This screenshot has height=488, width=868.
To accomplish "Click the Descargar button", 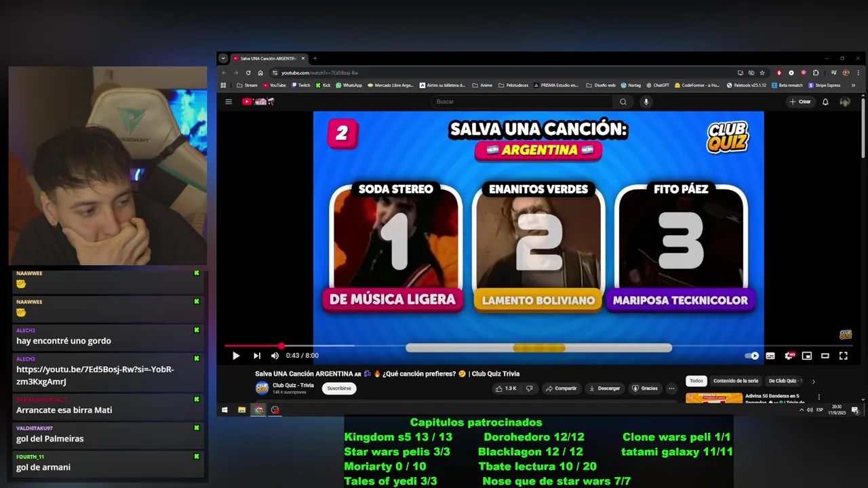I will tap(604, 388).
